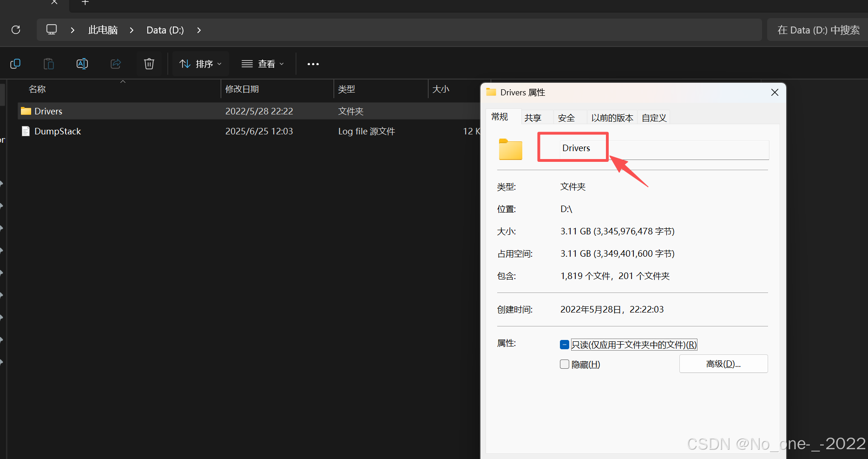Close the Drivers Properties dialog
Viewport: 868px width, 459px height.
tap(775, 93)
